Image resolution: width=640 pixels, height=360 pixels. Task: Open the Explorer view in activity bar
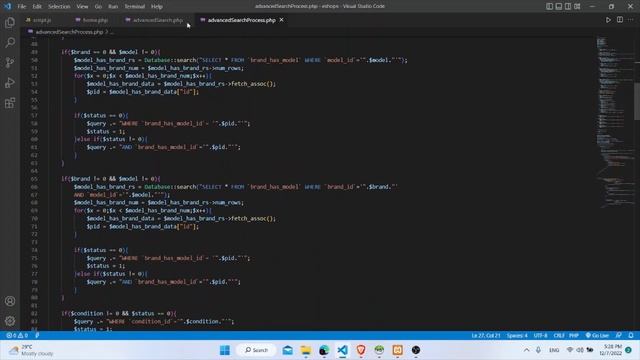tap(10, 22)
